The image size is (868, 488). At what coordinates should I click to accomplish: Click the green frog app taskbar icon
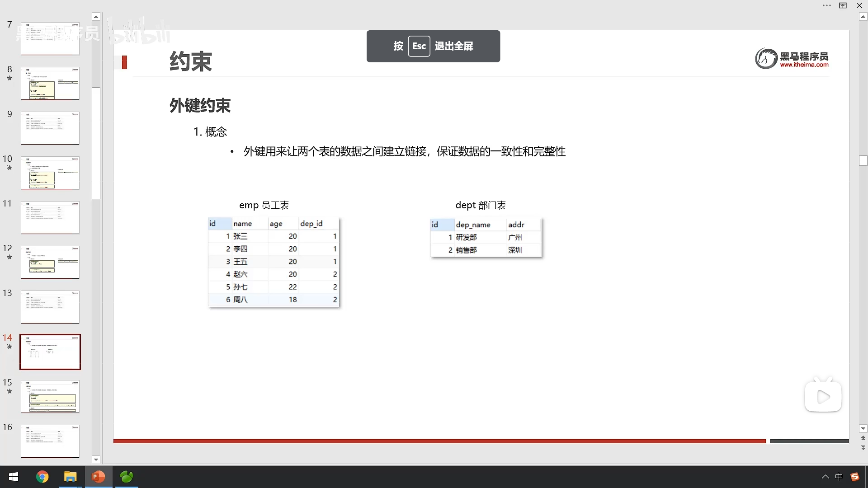click(x=127, y=477)
